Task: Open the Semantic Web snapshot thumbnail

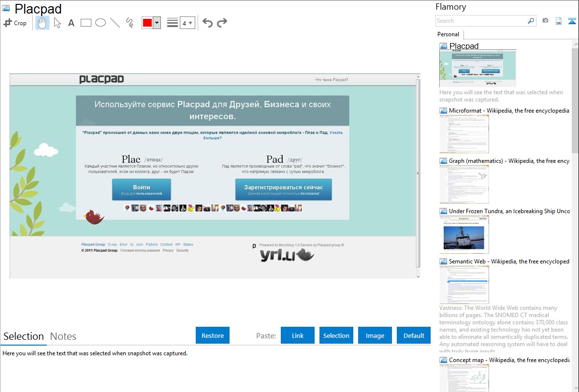Action: click(x=464, y=285)
